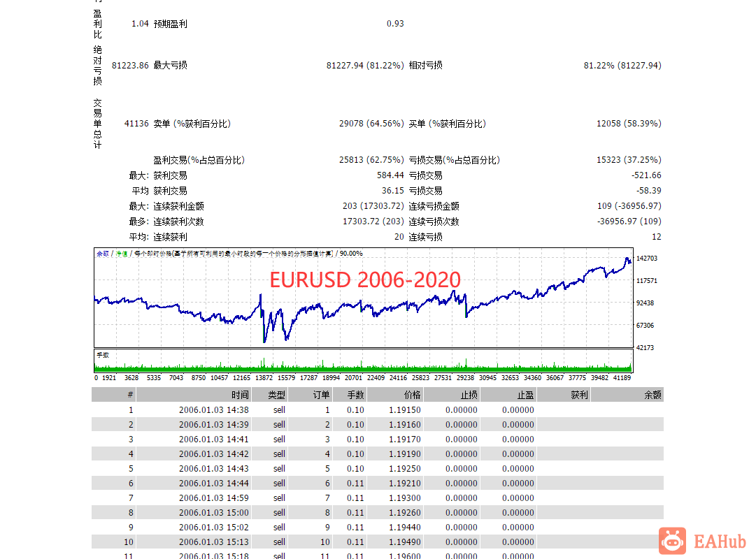Image resolution: width=756 pixels, height=559 pixels.
Task: Select the 相对亏损 value 81.22% (81227.94)
Action: [x=622, y=65]
